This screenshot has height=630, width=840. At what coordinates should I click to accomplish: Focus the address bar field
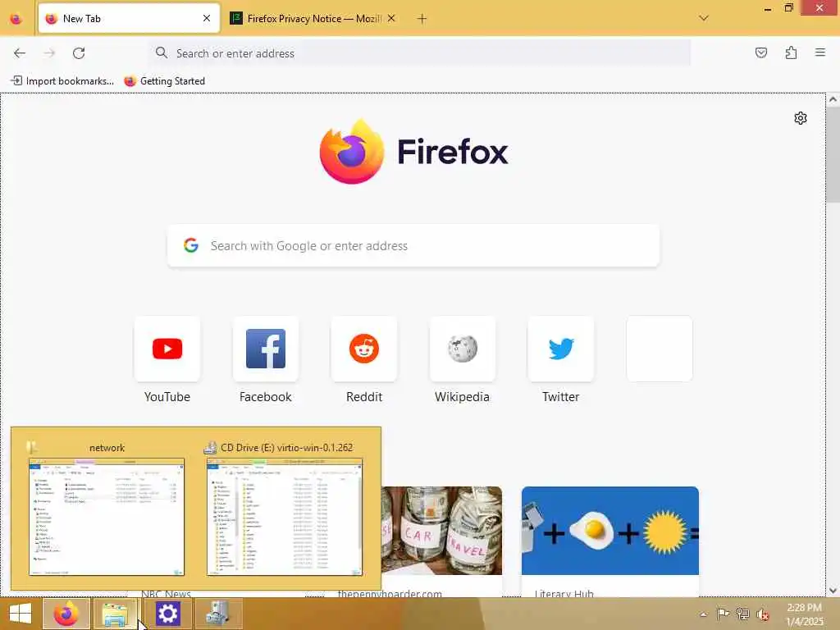(x=419, y=53)
